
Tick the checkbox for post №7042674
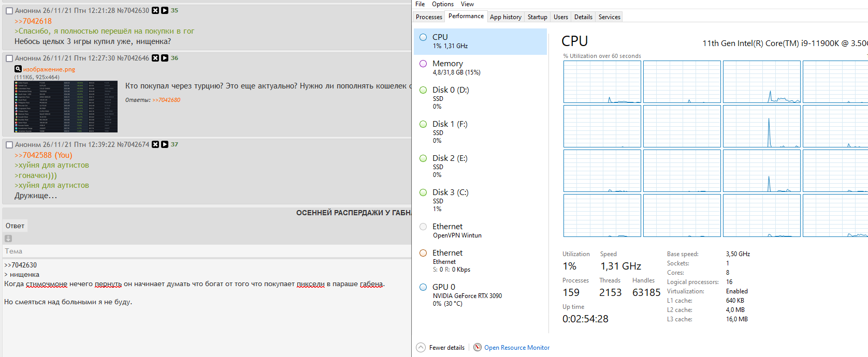pos(9,145)
